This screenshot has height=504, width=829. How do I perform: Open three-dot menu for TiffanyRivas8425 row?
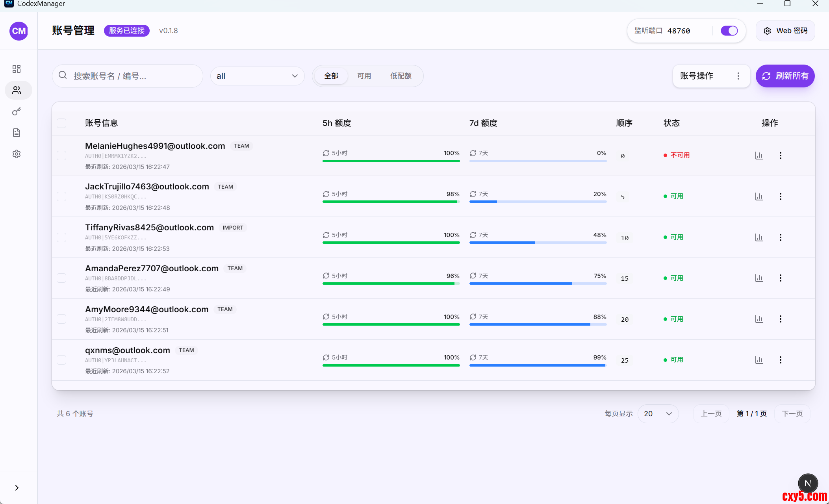[x=780, y=237]
